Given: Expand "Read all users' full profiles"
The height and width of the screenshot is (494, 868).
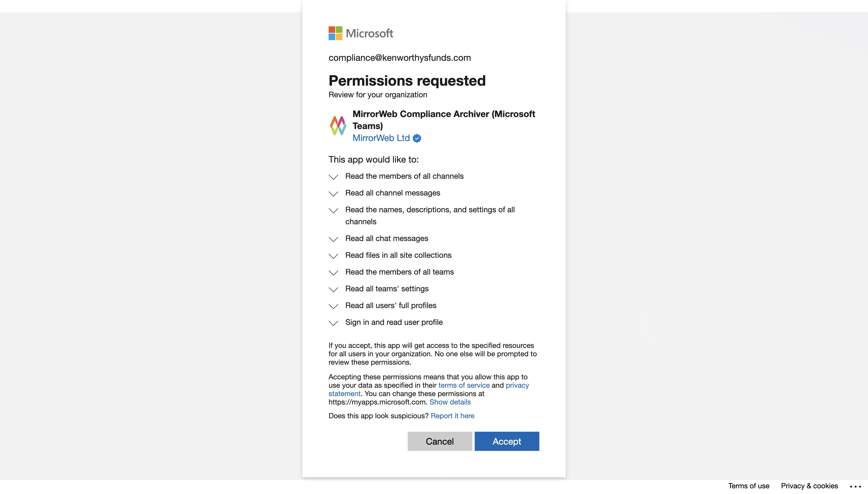Looking at the screenshot, I should pyautogui.click(x=333, y=306).
